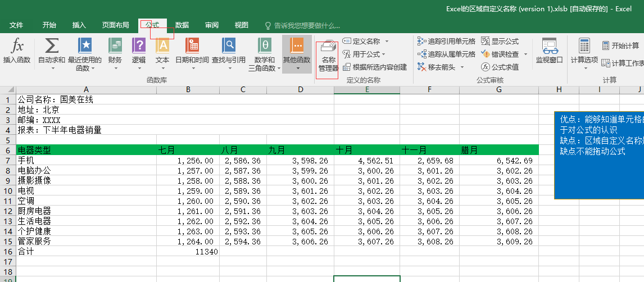Click Calculate Sheet (计算工作表)

point(622,63)
